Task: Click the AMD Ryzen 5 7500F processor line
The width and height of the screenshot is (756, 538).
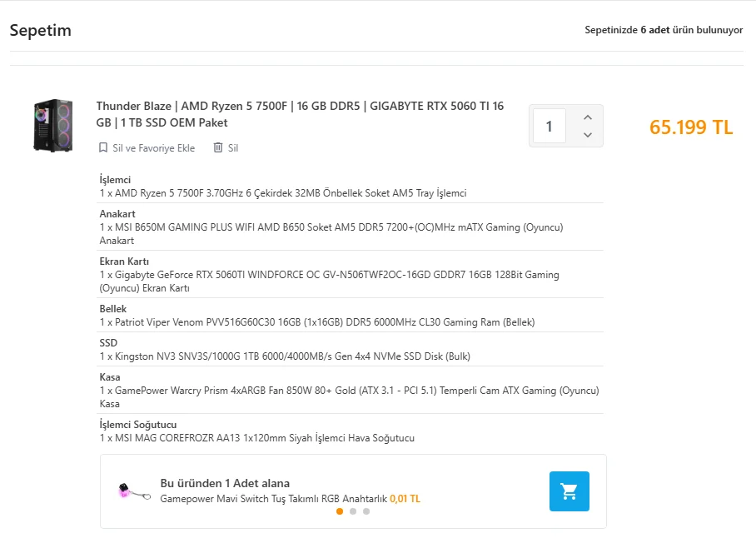Action: coord(283,193)
